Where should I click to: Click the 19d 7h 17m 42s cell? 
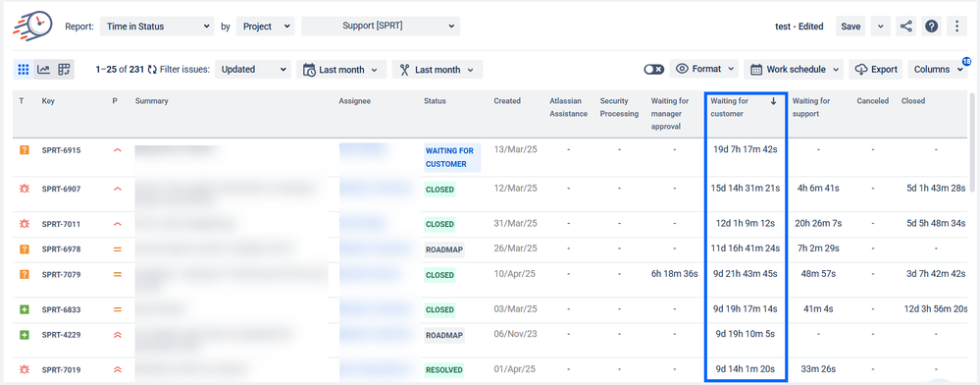pos(745,150)
